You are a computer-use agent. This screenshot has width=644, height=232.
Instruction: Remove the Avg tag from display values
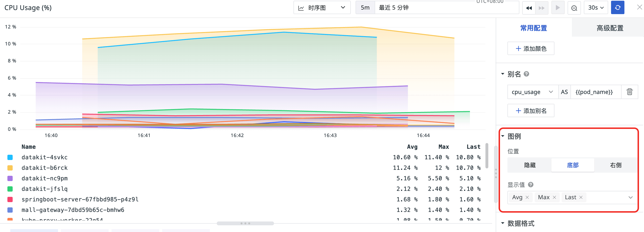click(x=527, y=197)
